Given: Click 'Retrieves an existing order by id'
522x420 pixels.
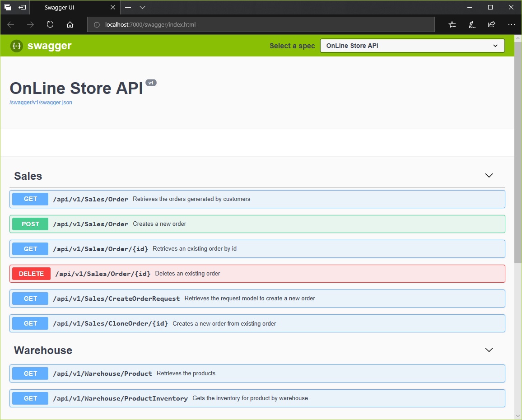Looking at the screenshot, I should pyautogui.click(x=195, y=248).
